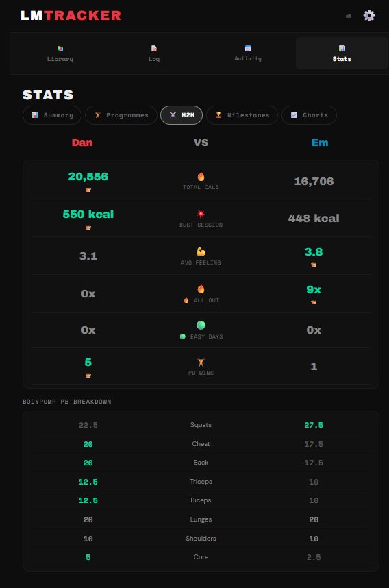The height and width of the screenshot is (588, 389).
Task: Click the Back row label
Action: click(x=201, y=463)
